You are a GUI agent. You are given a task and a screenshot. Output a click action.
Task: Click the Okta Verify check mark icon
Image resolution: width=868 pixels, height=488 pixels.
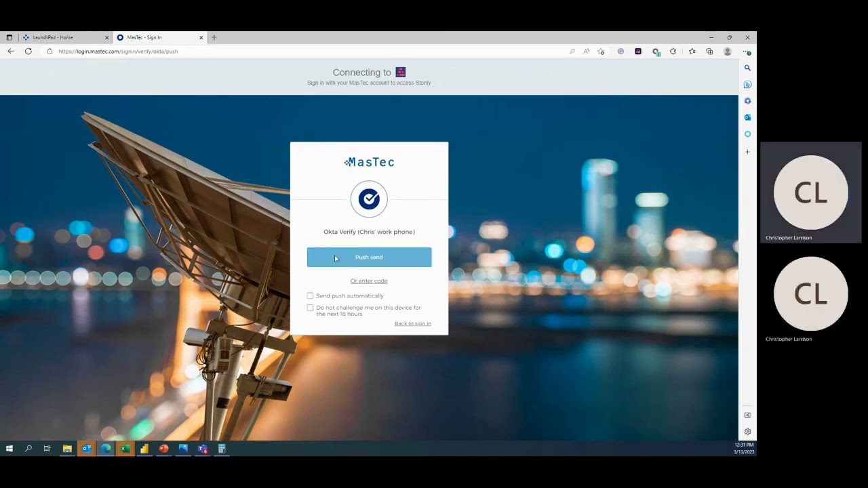[x=369, y=199]
